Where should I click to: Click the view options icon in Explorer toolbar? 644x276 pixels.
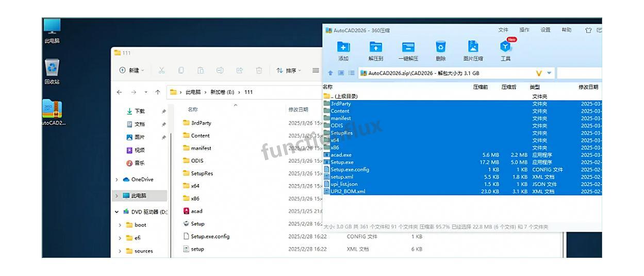[316, 70]
